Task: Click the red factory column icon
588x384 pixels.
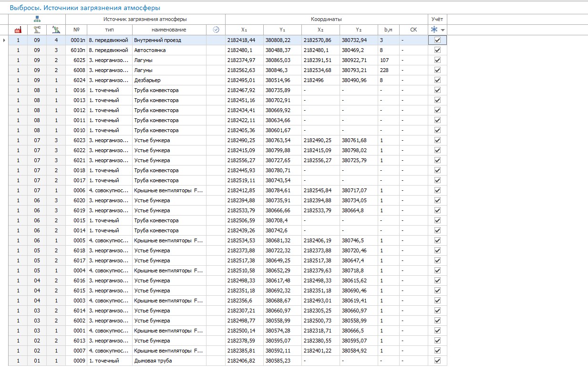Action: (18, 30)
